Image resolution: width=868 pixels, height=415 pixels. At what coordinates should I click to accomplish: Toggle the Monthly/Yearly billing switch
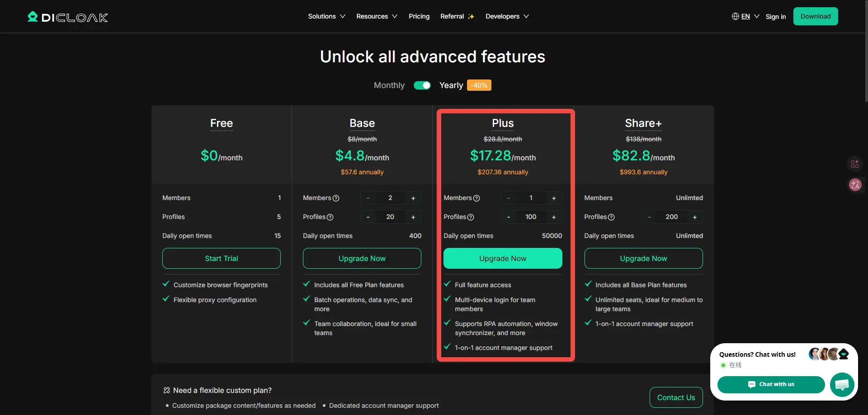[x=422, y=85]
